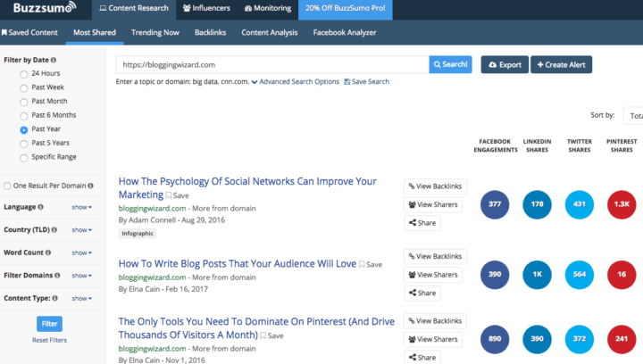Image resolution: width=643 pixels, height=364 pixels.
Task: Click Reset Filters link
Action: [x=49, y=340]
